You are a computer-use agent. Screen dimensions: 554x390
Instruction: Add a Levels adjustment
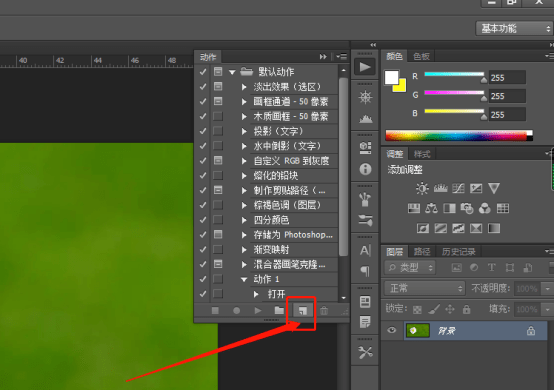tap(440, 188)
